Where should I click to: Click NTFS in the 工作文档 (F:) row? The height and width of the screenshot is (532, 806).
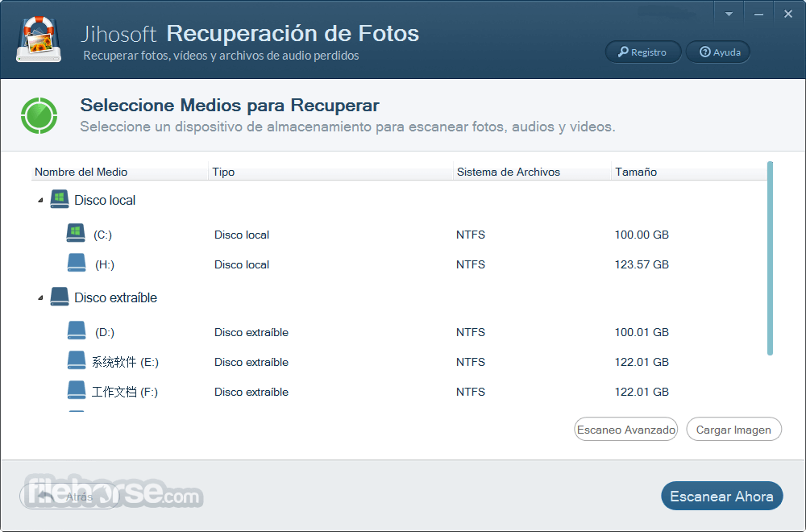(471, 393)
